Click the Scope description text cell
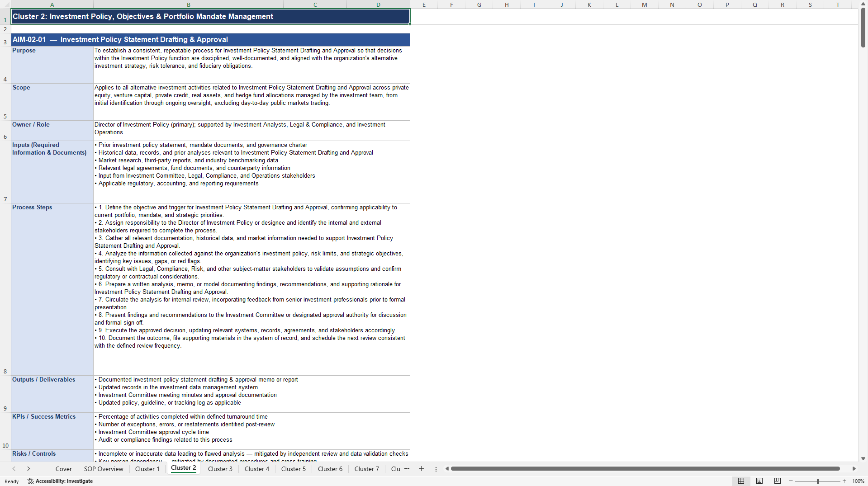The image size is (868, 486). pos(251,102)
